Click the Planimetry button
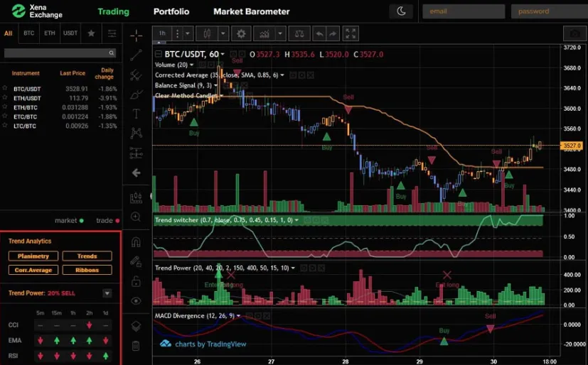The height and width of the screenshot is (365, 588). [33, 256]
